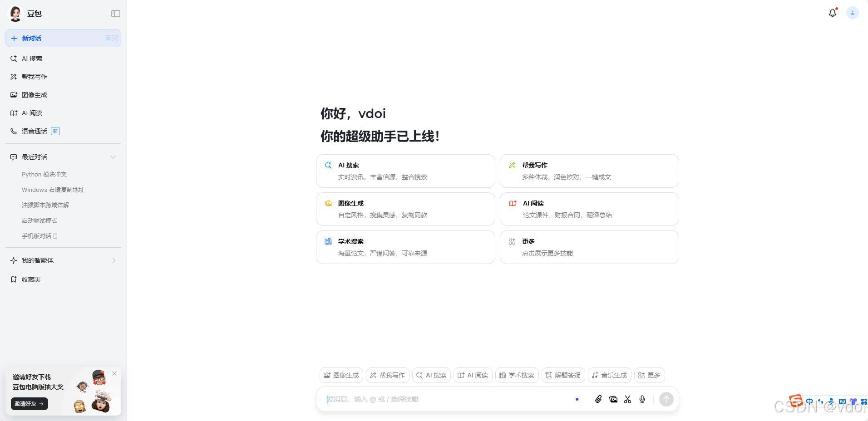Click the 学术搜索 chip above input
This screenshot has height=421, width=868.
pos(517,375)
